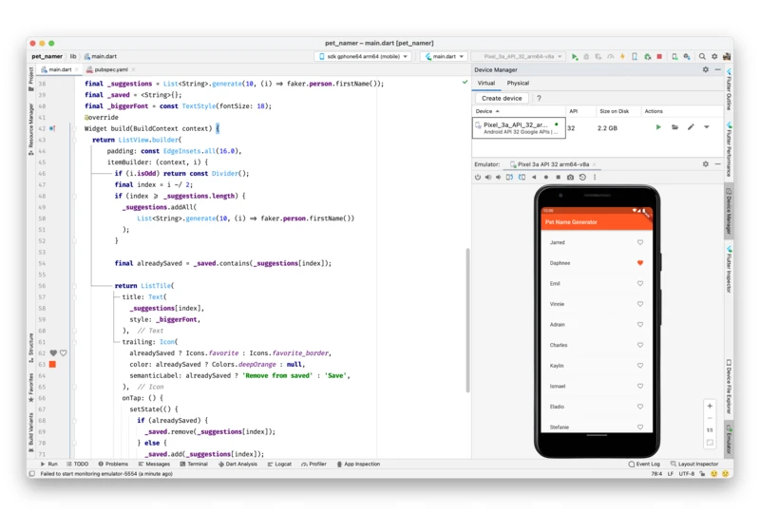Open Device Manager panel settings gear

706,69
